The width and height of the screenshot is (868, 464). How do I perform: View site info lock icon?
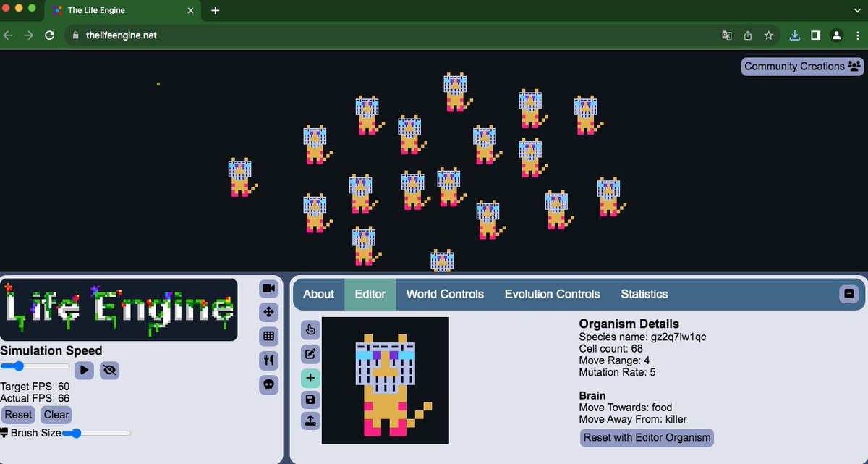(x=75, y=35)
